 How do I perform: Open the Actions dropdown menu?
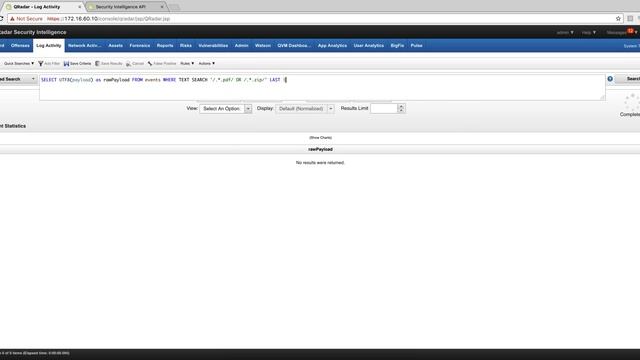pyautogui.click(x=207, y=64)
